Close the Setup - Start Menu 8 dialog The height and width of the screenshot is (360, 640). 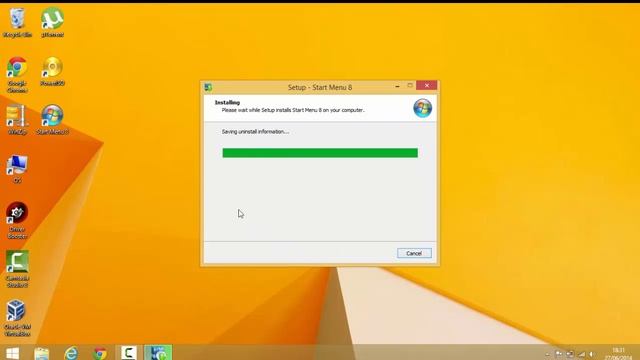(x=427, y=85)
